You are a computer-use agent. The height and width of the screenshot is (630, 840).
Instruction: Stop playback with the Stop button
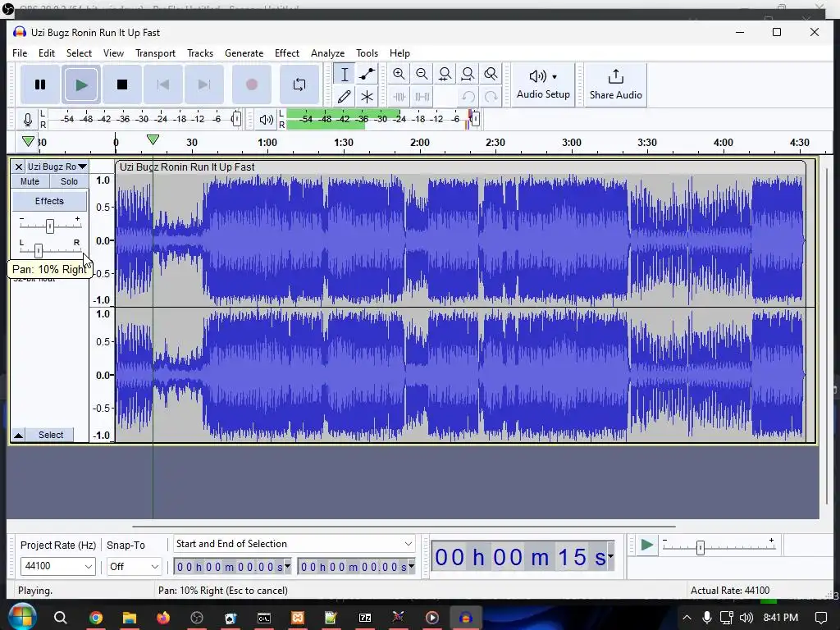122,84
